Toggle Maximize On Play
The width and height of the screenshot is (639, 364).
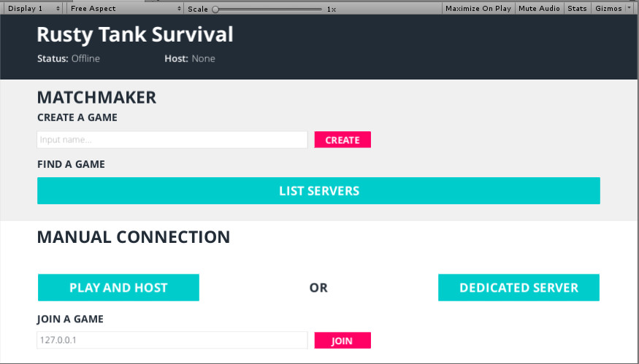click(x=478, y=9)
